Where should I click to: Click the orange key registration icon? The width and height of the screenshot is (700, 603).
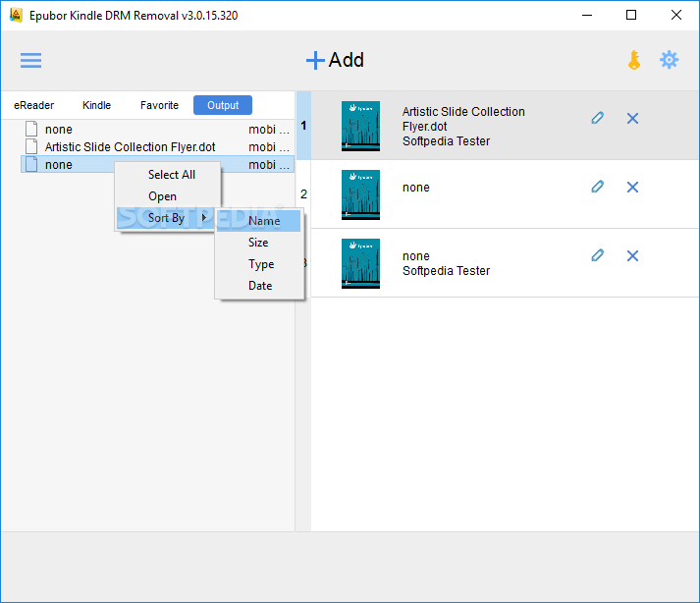click(634, 60)
